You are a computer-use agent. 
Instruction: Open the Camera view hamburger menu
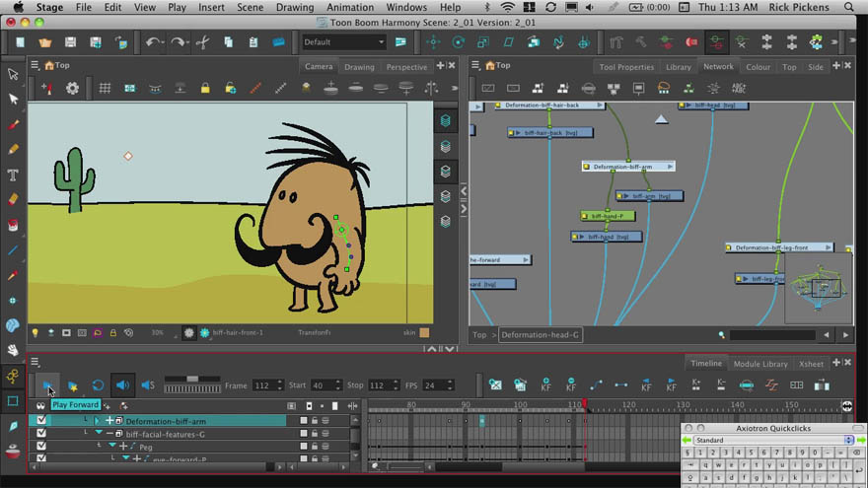35,65
